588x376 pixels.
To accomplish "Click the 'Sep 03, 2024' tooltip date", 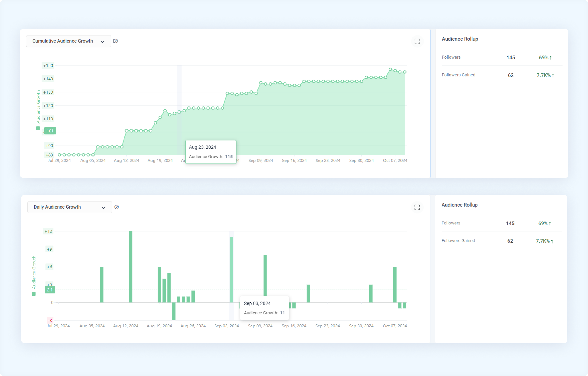I will pos(257,303).
